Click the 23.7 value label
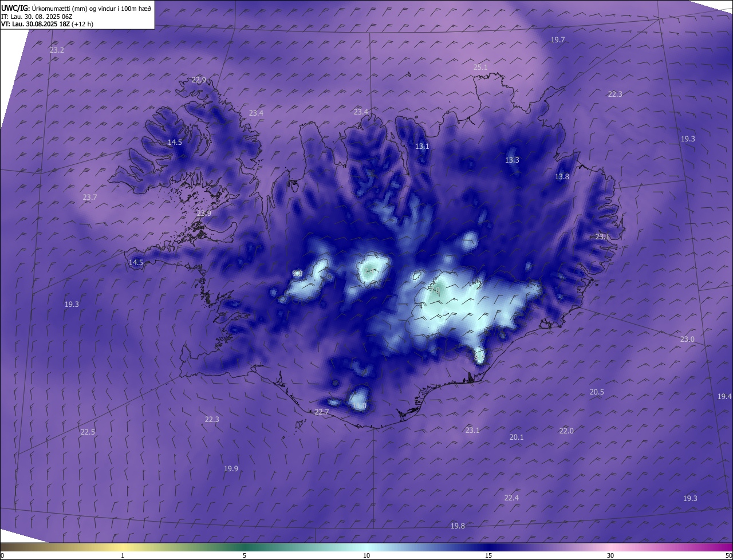Image resolution: width=733 pixels, height=560 pixels. tap(90, 198)
